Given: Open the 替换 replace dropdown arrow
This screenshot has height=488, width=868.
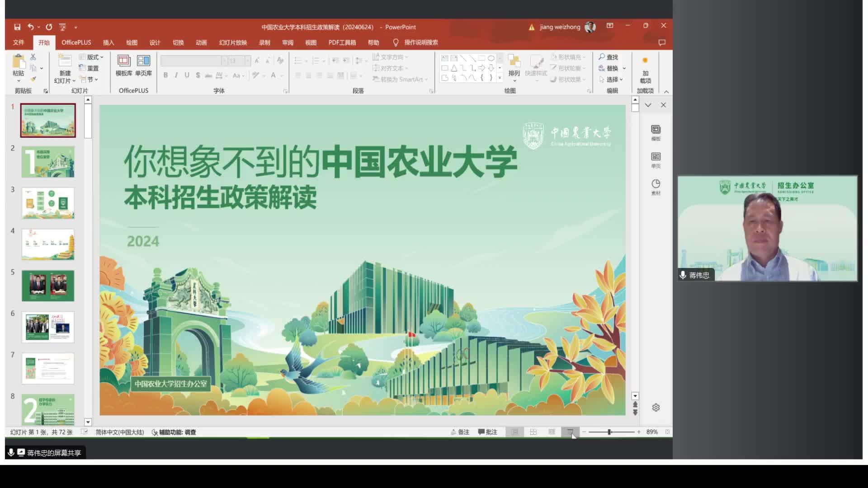Looking at the screenshot, I should click(x=624, y=68).
